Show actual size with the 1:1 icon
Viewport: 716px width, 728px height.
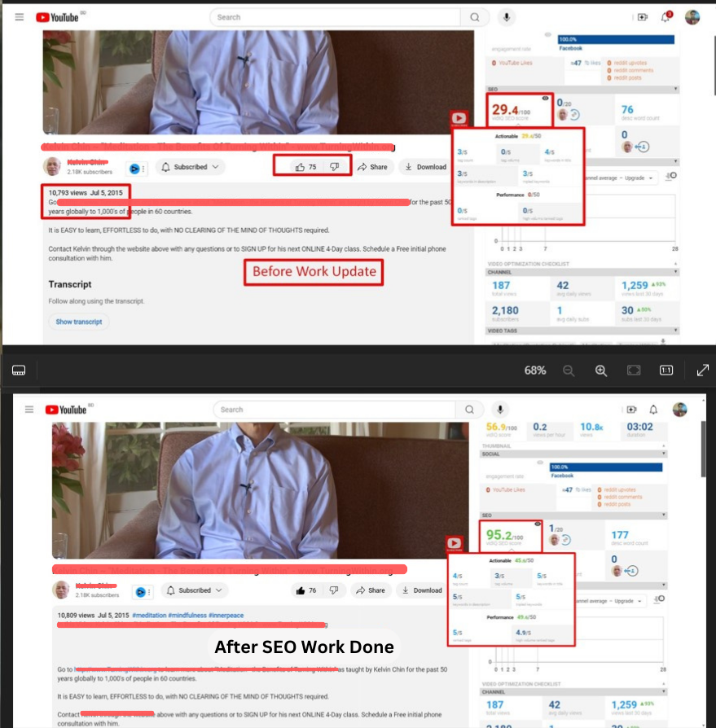click(666, 370)
